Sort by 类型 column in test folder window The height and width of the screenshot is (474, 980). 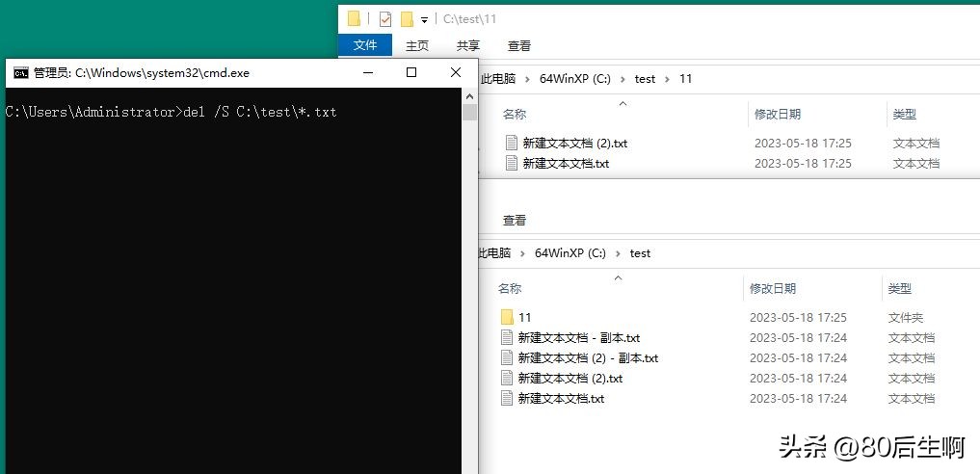click(x=900, y=288)
